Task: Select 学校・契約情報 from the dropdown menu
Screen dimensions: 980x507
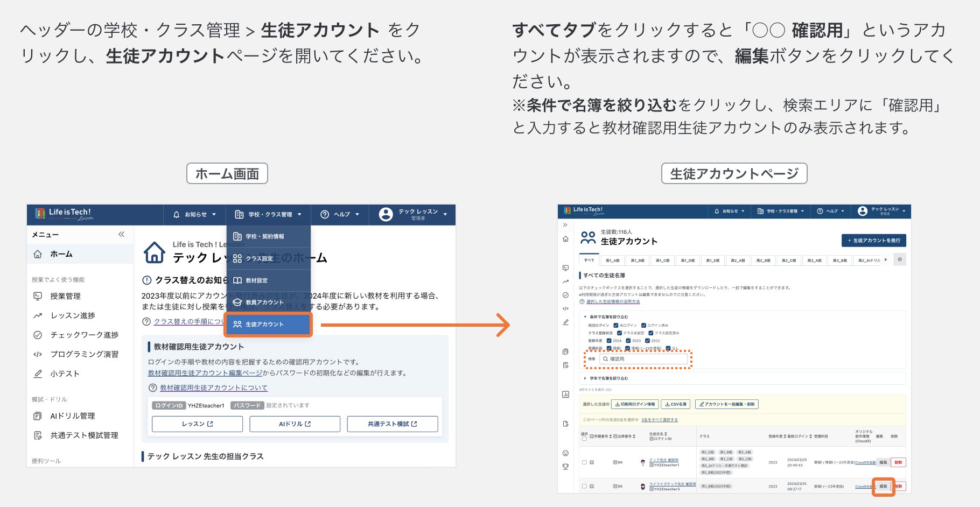Action: click(x=269, y=236)
